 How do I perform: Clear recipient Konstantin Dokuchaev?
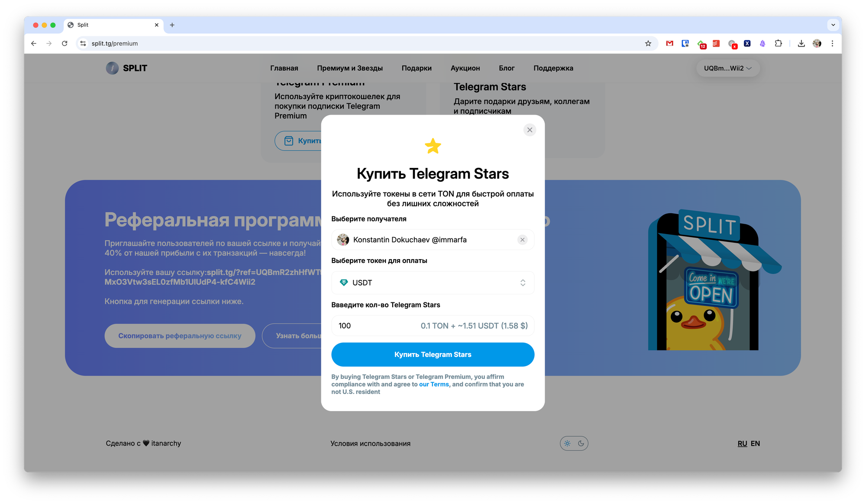point(522,240)
